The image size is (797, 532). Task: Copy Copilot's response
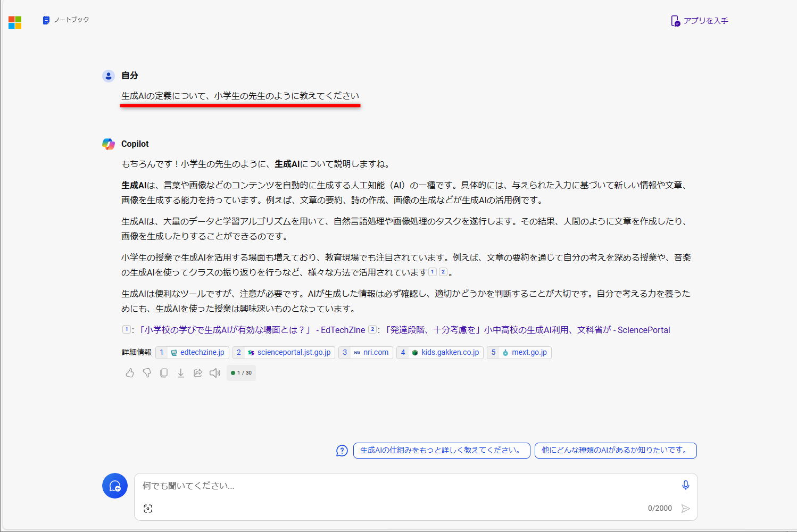[163, 373]
